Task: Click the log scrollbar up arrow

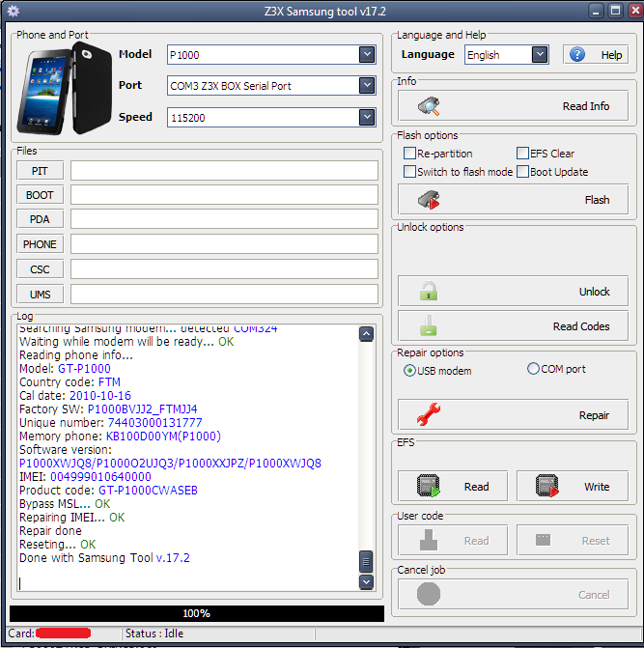Action: pos(366,334)
